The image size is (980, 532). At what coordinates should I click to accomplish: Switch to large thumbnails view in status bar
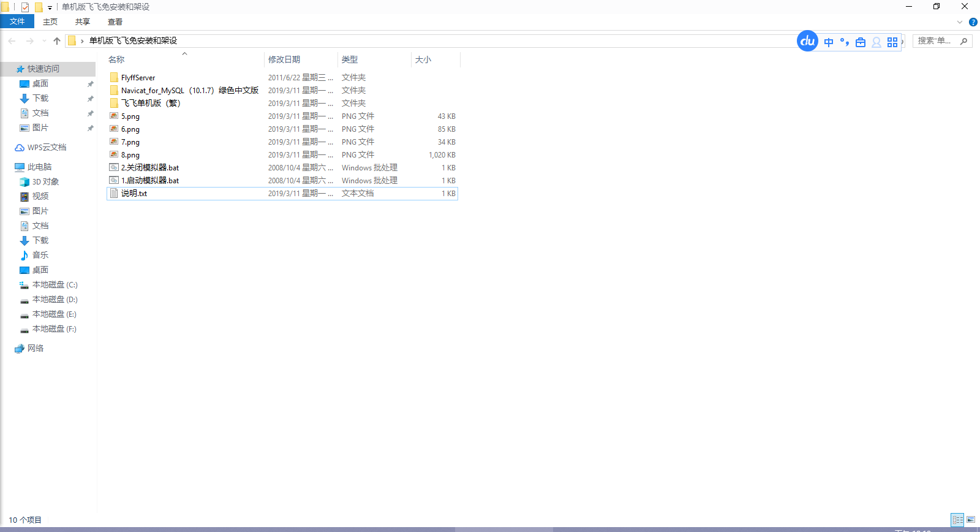click(971, 520)
